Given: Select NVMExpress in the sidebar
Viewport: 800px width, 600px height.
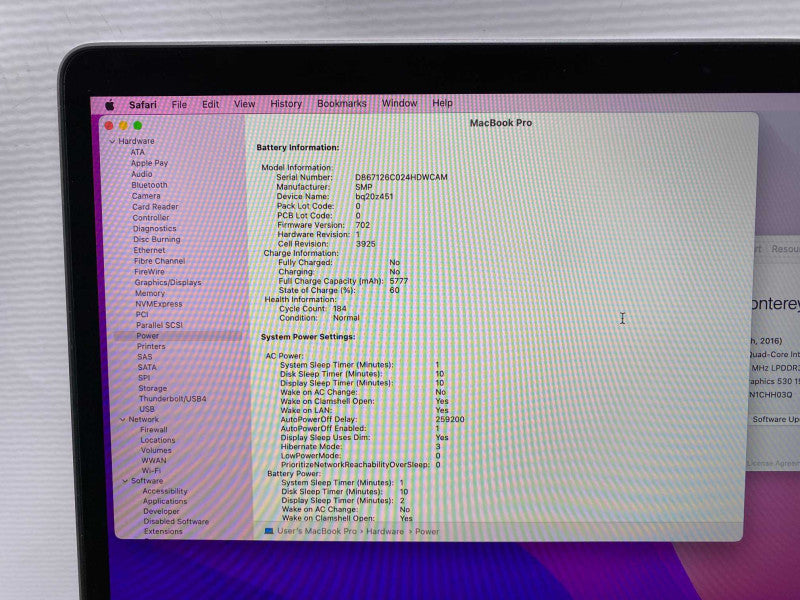Looking at the screenshot, I should pos(159,304).
